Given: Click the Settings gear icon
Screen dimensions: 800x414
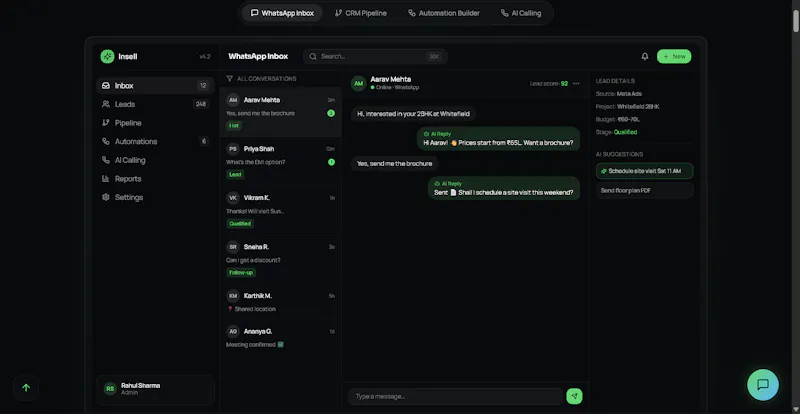Looking at the screenshot, I should [x=106, y=197].
